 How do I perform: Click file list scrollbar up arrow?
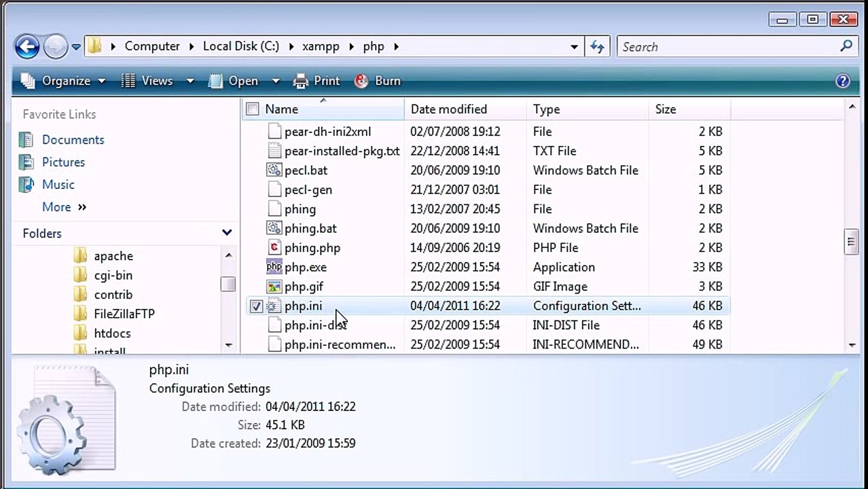tap(852, 107)
